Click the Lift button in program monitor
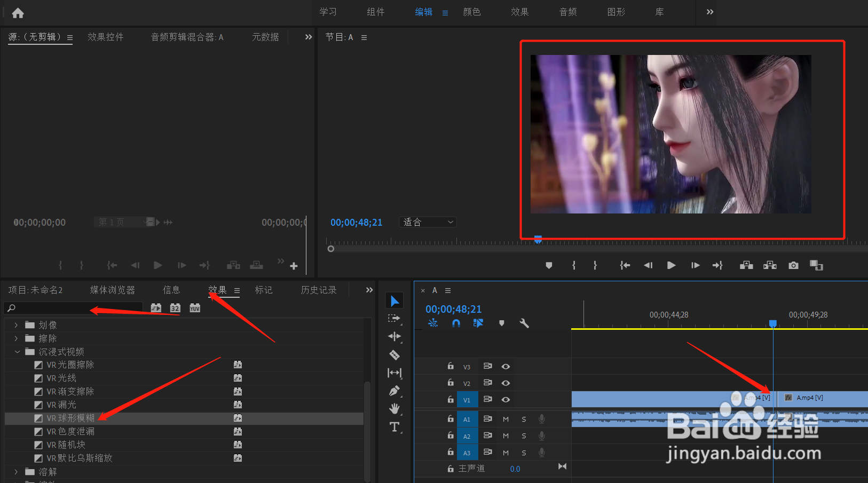Screen dimensions: 868x483 coord(746,265)
